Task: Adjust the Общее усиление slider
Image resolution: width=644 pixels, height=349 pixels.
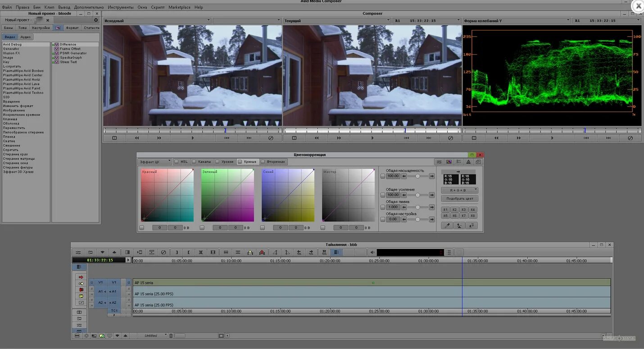Action: [x=417, y=195]
